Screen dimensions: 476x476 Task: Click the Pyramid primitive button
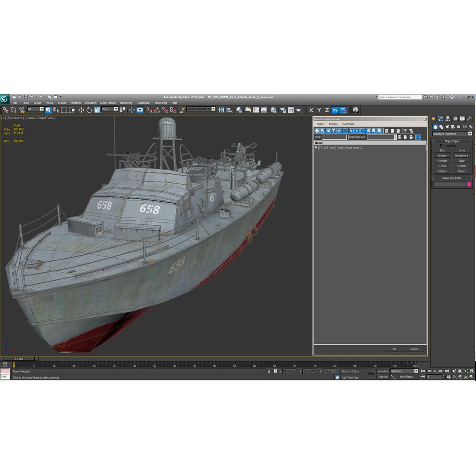point(461,166)
